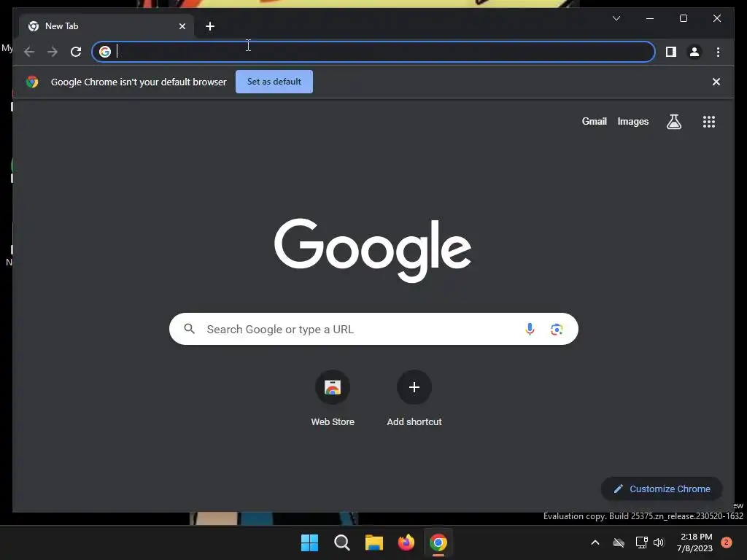Open the profile avatar icon

coord(694,52)
